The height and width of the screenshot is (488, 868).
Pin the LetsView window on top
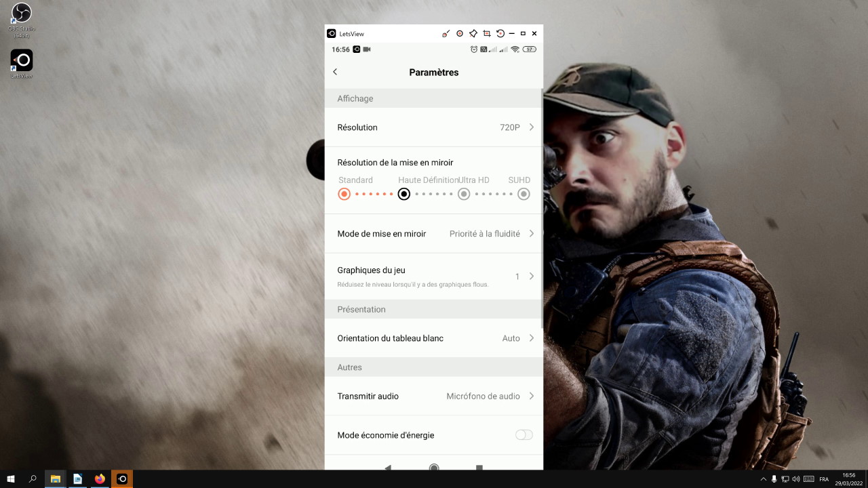click(473, 33)
